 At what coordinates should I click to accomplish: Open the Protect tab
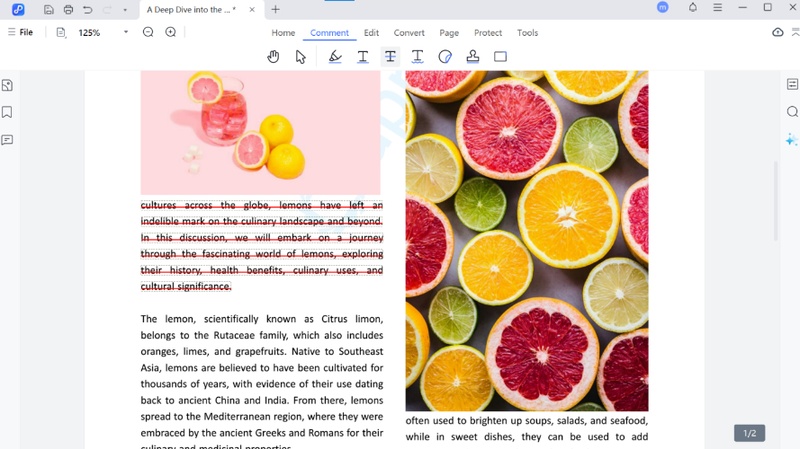[x=488, y=33]
